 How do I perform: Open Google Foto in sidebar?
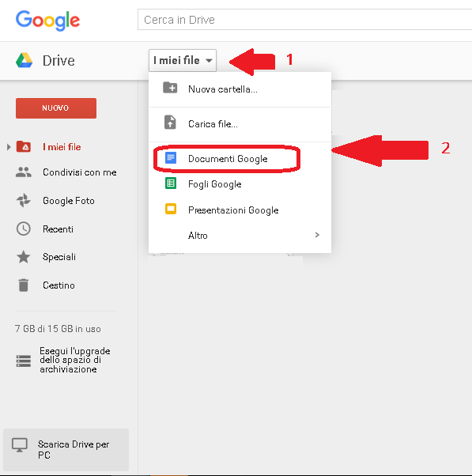tap(69, 201)
